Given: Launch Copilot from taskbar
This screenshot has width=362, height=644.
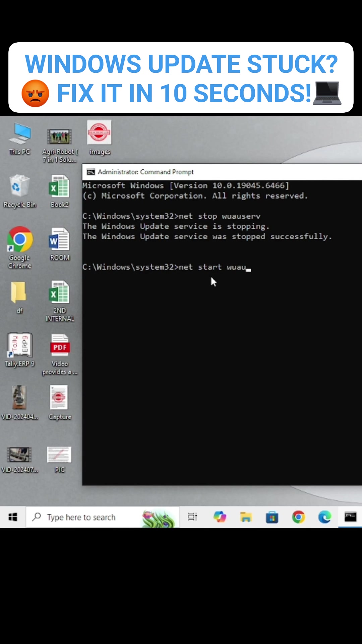Looking at the screenshot, I should (220, 517).
